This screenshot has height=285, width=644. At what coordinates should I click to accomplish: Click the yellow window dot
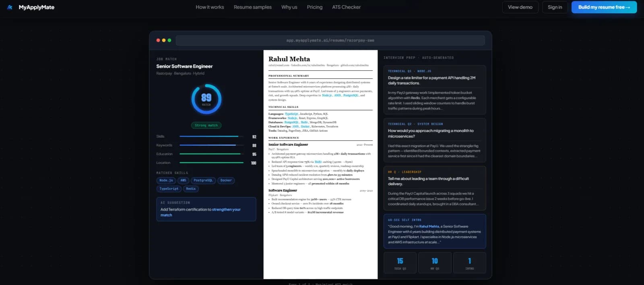164,40
